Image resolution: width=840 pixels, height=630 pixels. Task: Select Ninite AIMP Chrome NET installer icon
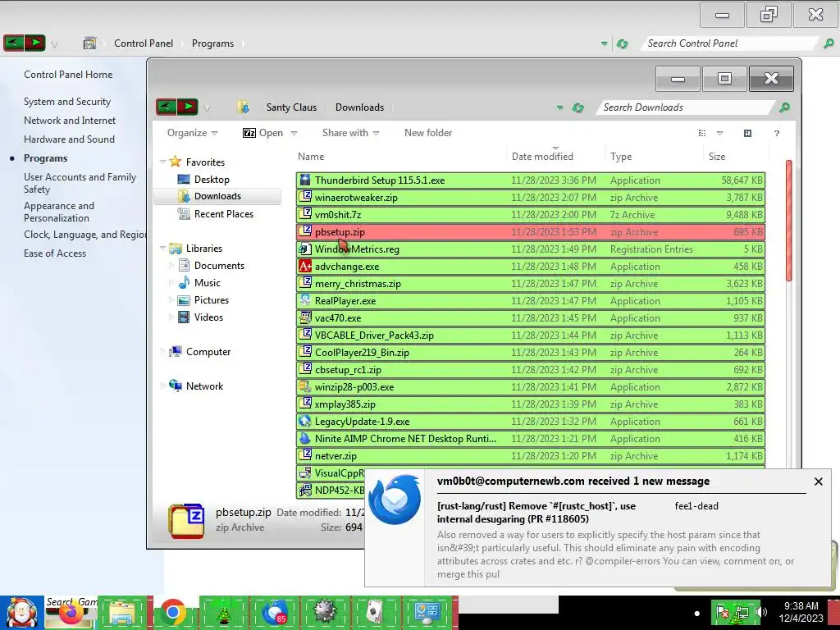[x=305, y=438]
